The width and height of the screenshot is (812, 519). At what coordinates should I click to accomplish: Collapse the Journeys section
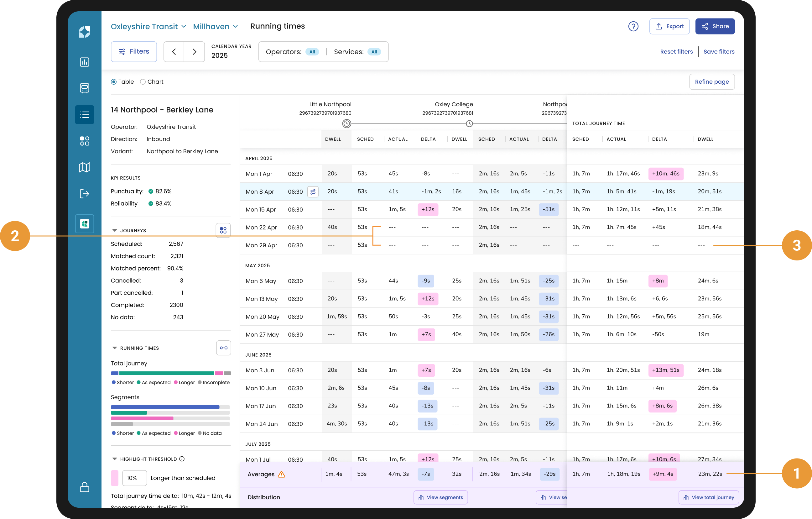115,230
